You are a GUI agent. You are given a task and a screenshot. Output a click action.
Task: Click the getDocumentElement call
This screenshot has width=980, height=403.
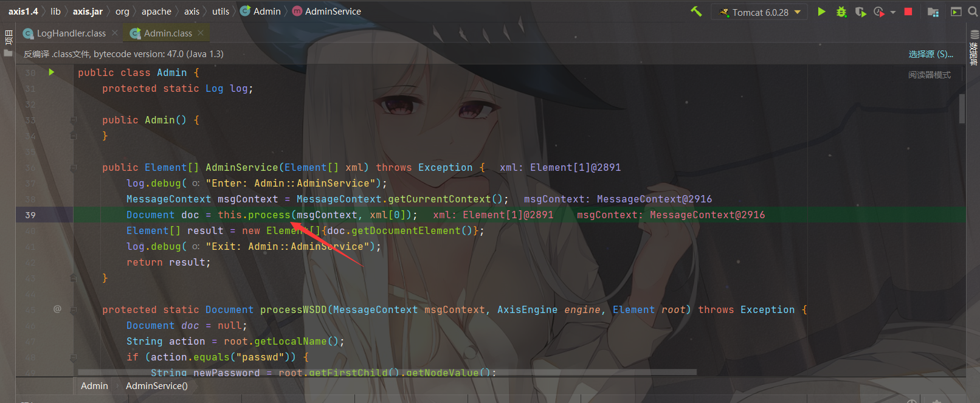pos(406,231)
